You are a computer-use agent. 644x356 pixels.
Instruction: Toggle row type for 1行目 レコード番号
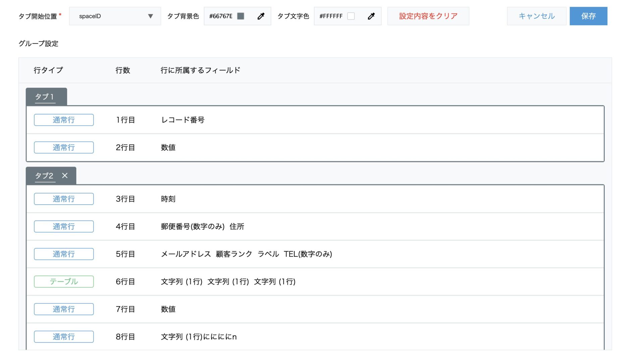point(63,120)
